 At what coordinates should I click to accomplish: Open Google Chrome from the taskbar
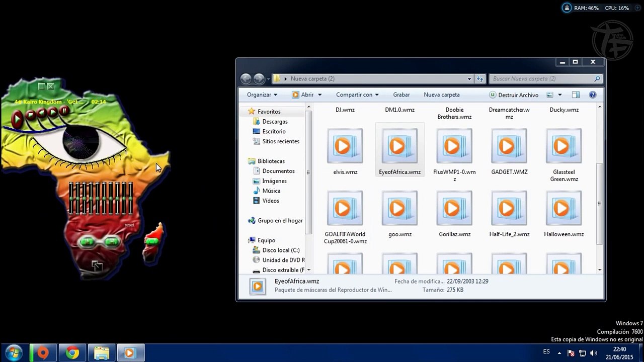click(72, 353)
